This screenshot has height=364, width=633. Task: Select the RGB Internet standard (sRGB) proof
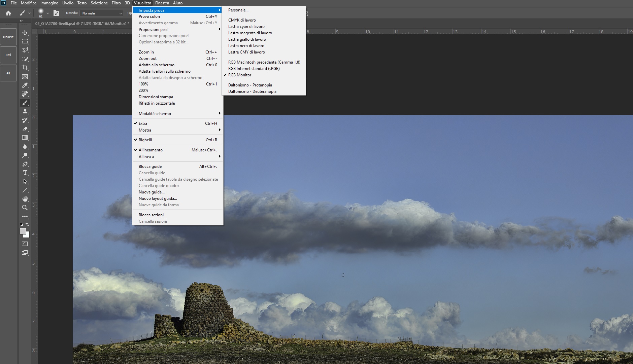[x=254, y=69]
